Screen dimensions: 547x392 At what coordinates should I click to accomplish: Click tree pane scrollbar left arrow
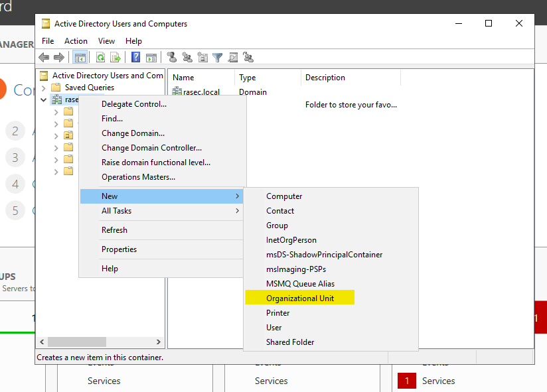point(42,342)
